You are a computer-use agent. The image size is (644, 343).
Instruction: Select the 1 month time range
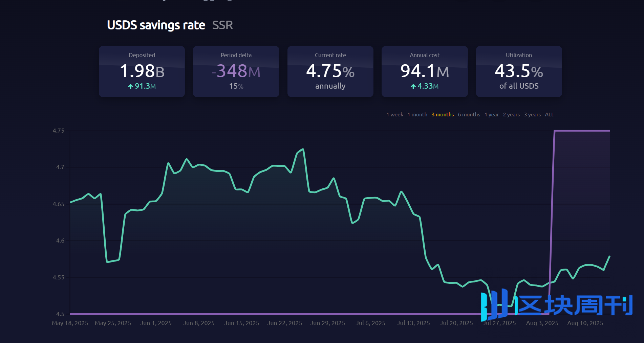click(417, 115)
